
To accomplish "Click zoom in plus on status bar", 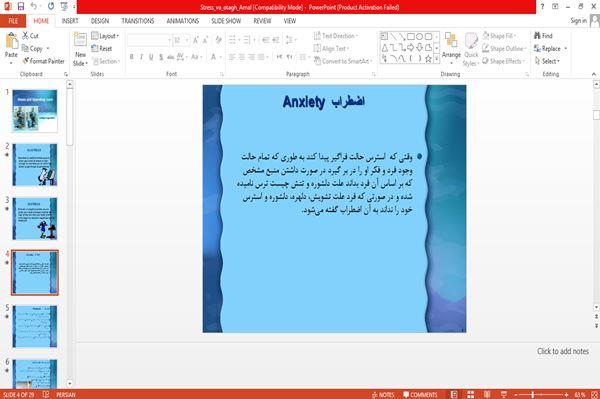I will pyautogui.click(x=566, y=394).
